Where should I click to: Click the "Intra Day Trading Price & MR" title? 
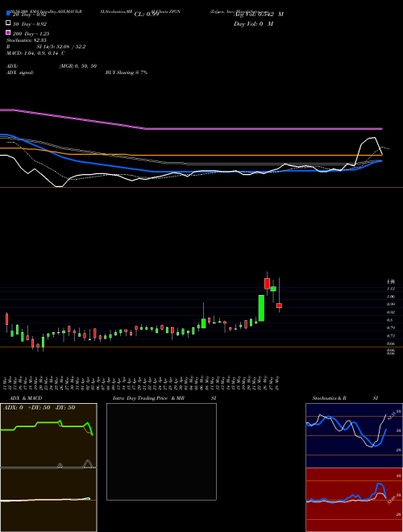coord(148,398)
